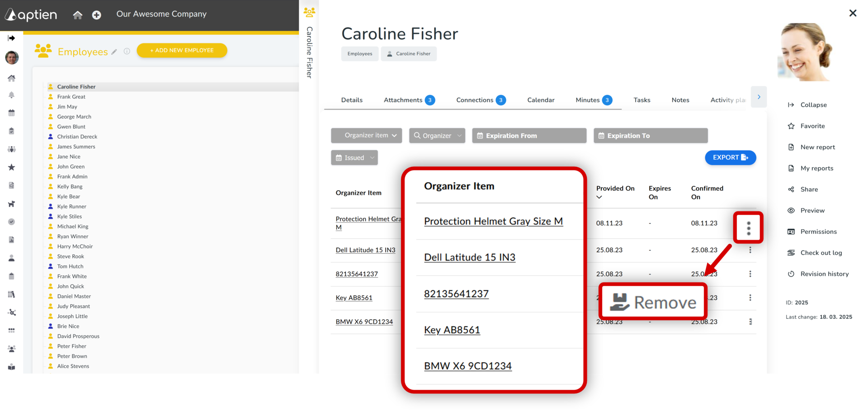868x411 pixels.
Task: Expand more tabs with right chevron
Action: pyautogui.click(x=759, y=97)
